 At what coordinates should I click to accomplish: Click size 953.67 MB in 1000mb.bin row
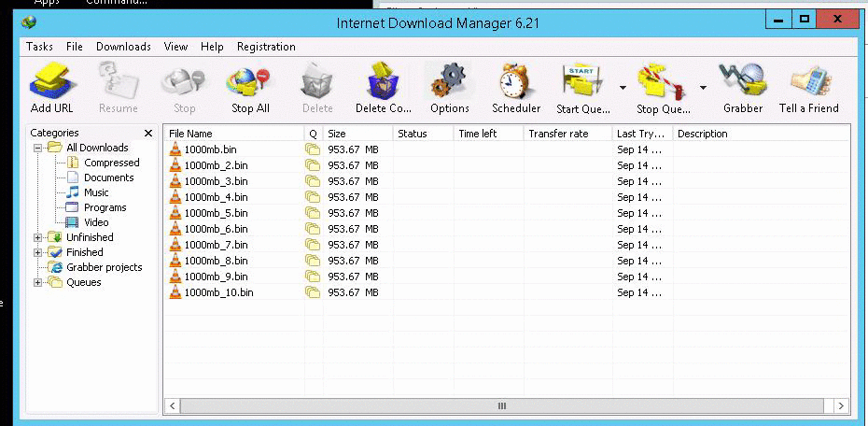(x=353, y=149)
